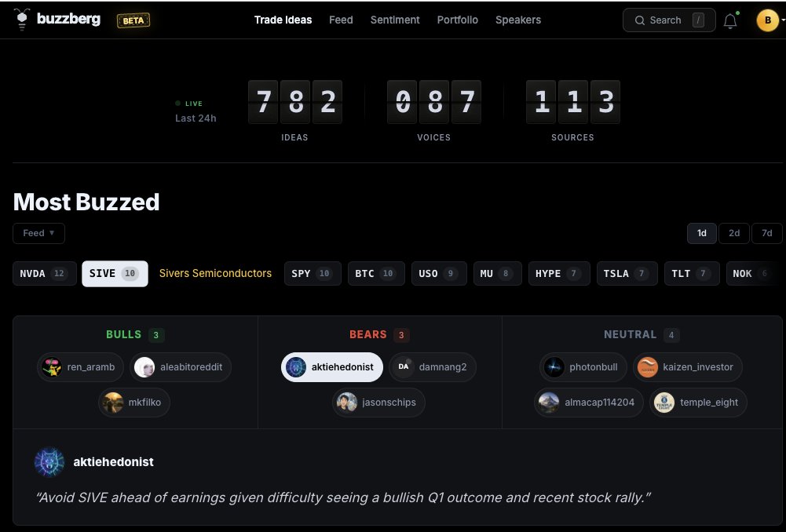Click the aktiehedonist avatar in Bears

(x=296, y=367)
